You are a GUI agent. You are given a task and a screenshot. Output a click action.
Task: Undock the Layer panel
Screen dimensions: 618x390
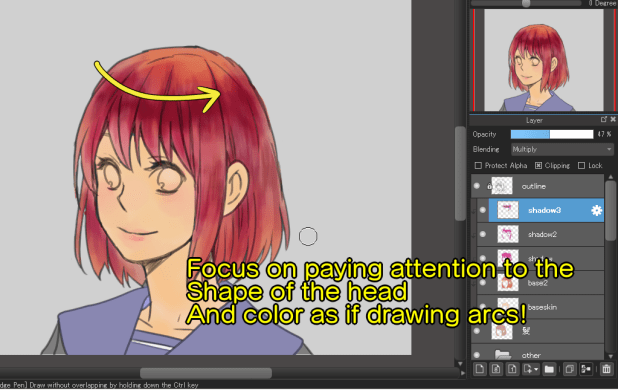coord(604,119)
